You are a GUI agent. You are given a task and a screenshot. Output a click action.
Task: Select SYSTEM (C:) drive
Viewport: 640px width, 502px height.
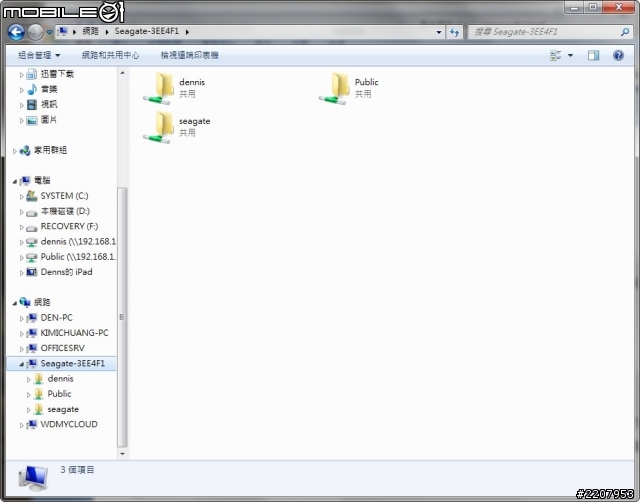[64, 196]
